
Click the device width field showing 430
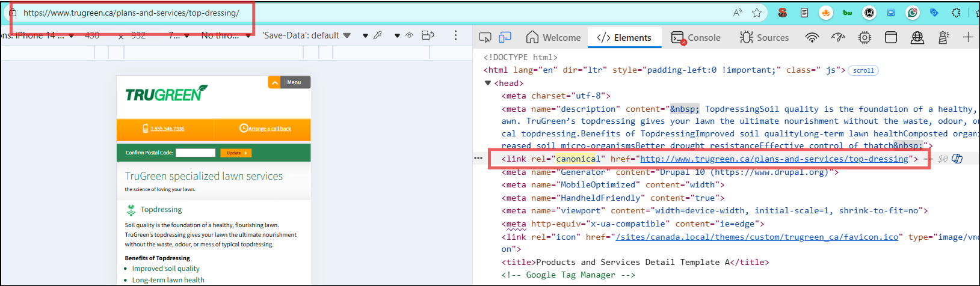tap(92, 35)
